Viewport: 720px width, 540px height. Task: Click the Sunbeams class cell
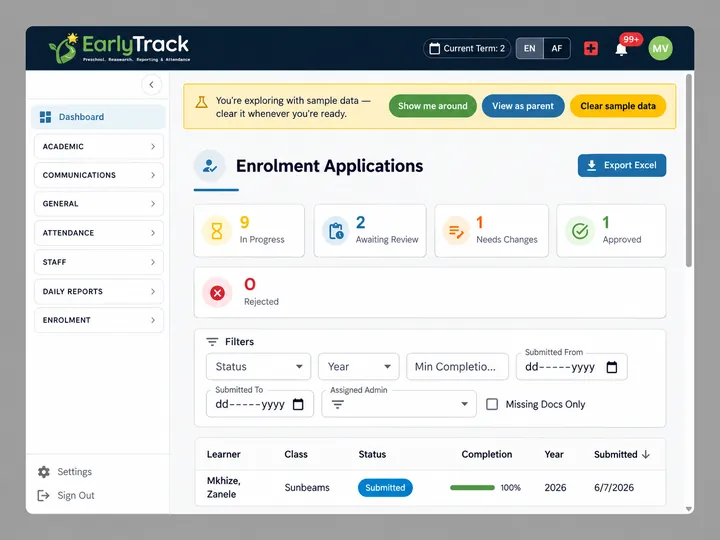[307, 488]
